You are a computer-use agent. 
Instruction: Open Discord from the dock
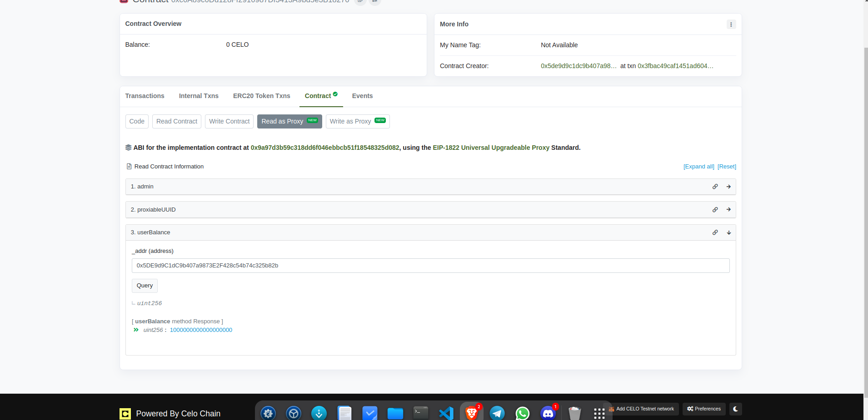click(x=548, y=413)
